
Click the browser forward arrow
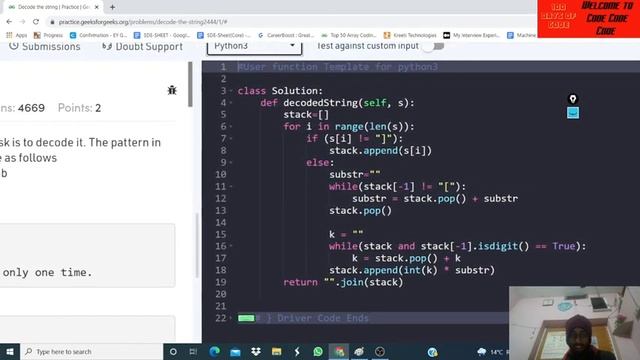tap(22, 22)
